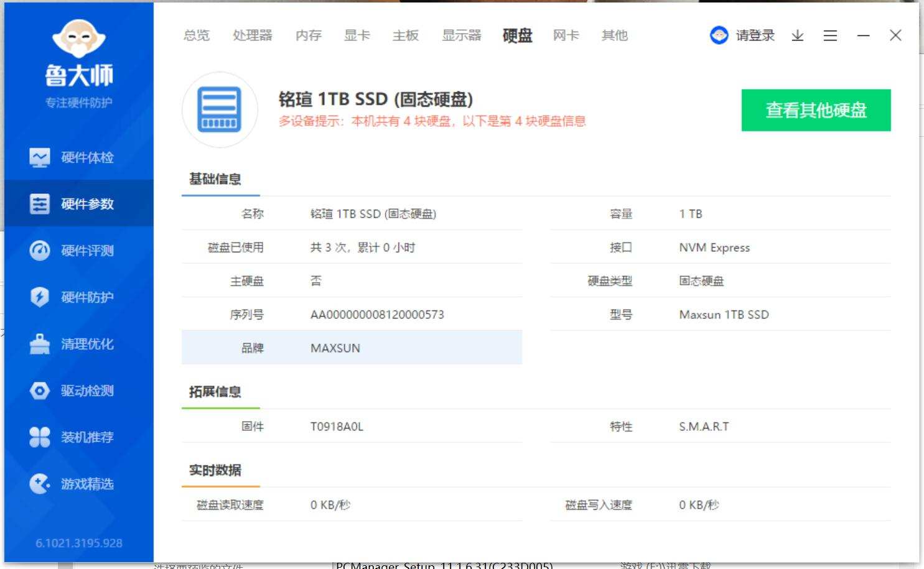Image resolution: width=924 pixels, height=569 pixels.
Task: Open the 清理优化 cleanup brush icon
Action: point(39,344)
